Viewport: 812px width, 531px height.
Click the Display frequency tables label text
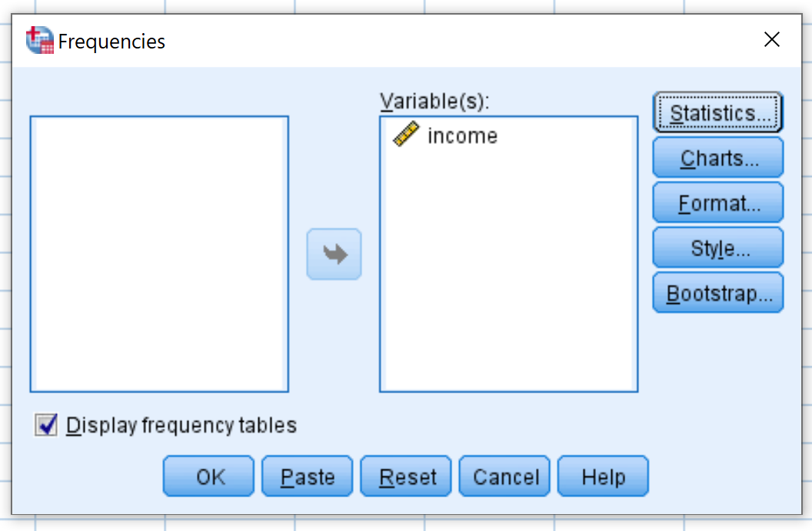point(181,426)
